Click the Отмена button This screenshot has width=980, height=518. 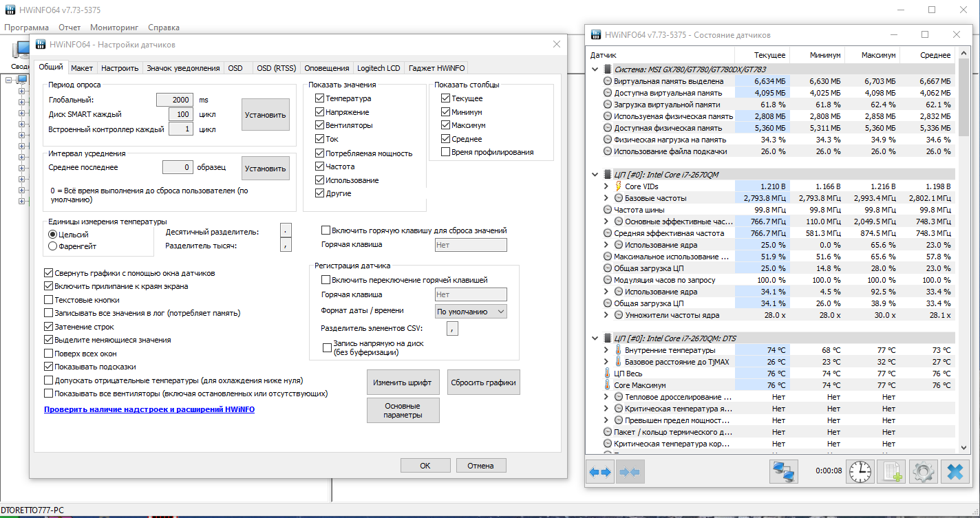481,466
